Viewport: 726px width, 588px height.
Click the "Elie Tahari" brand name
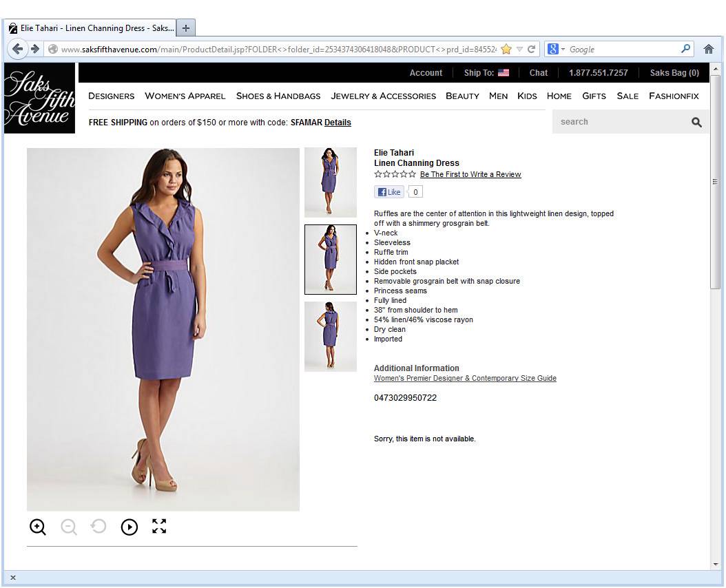point(393,153)
